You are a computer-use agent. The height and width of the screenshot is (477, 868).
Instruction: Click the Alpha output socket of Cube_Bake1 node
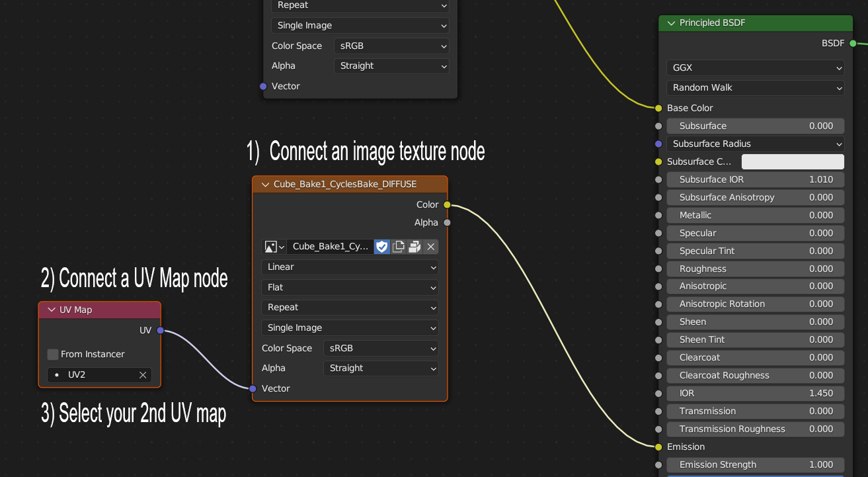pyautogui.click(x=448, y=223)
